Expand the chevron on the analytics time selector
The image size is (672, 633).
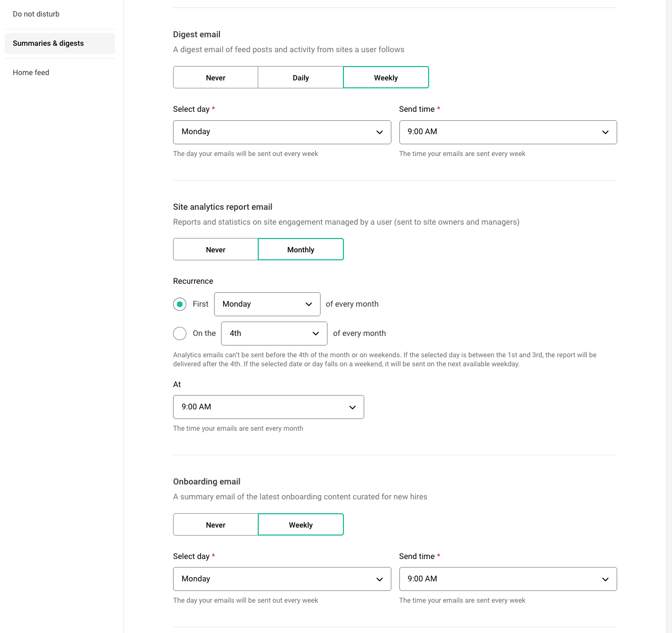click(x=352, y=407)
